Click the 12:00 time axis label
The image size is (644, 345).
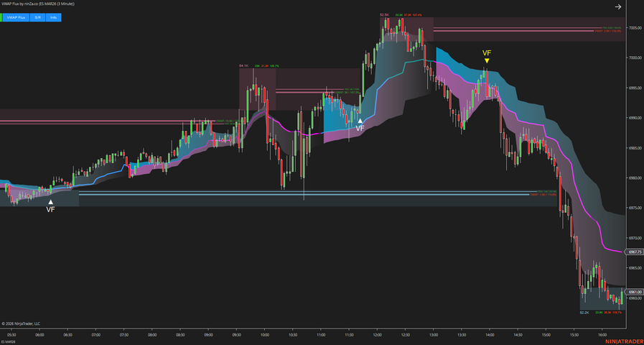point(378,334)
